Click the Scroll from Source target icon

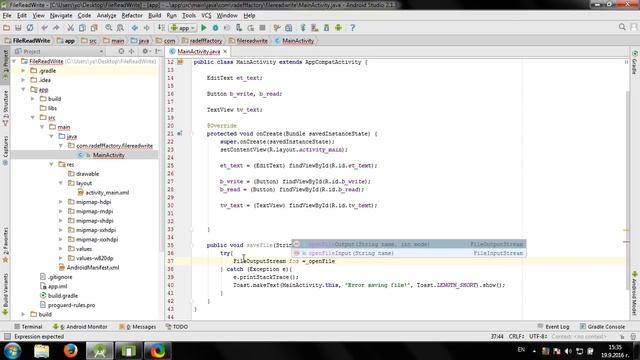121,51
